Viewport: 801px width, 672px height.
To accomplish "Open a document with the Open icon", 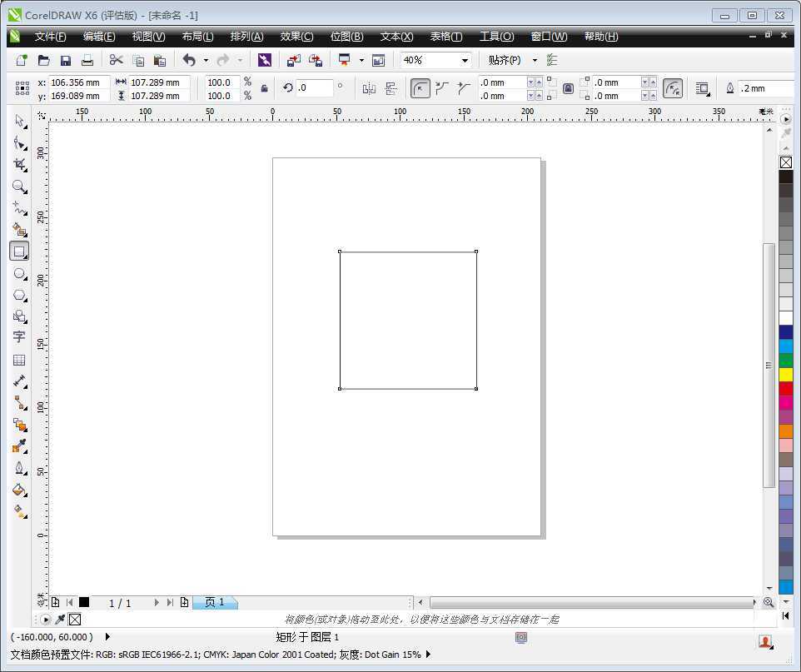I will click(42, 59).
